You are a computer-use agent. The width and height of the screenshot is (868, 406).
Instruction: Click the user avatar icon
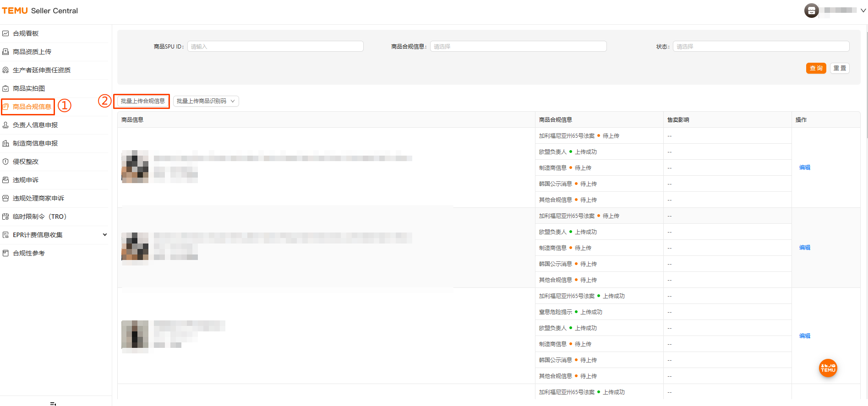(x=811, y=11)
